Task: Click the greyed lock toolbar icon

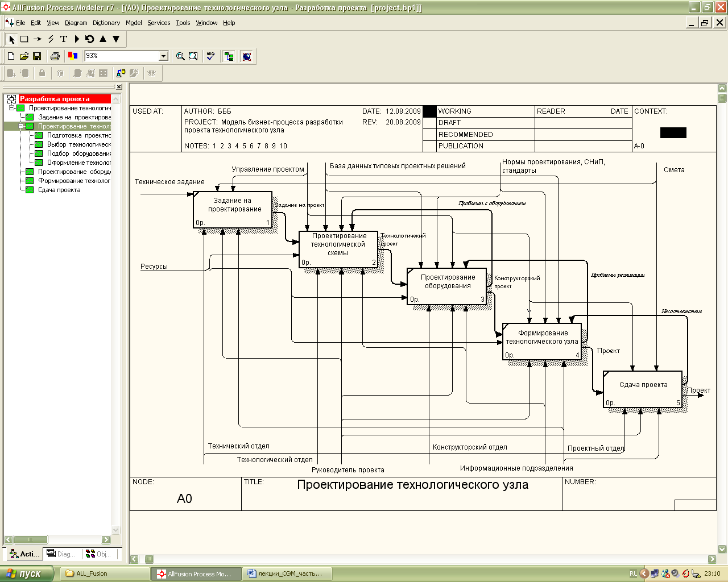Action: tap(42, 73)
